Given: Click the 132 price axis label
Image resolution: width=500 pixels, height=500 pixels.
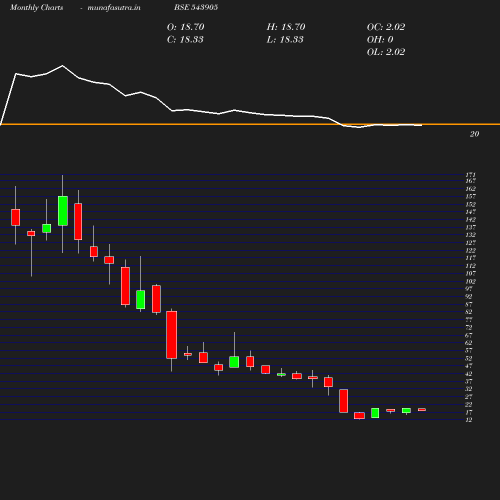Looking at the screenshot, I should [471, 235].
